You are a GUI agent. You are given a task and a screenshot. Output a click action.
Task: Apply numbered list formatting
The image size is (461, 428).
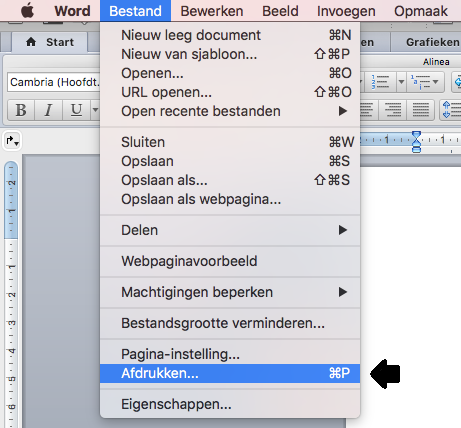point(380,82)
